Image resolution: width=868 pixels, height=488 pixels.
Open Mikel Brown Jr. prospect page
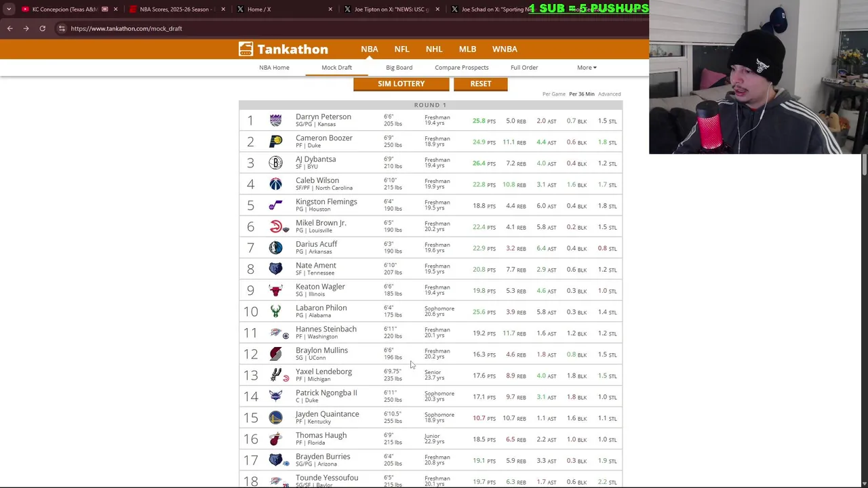tap(321, 223)
